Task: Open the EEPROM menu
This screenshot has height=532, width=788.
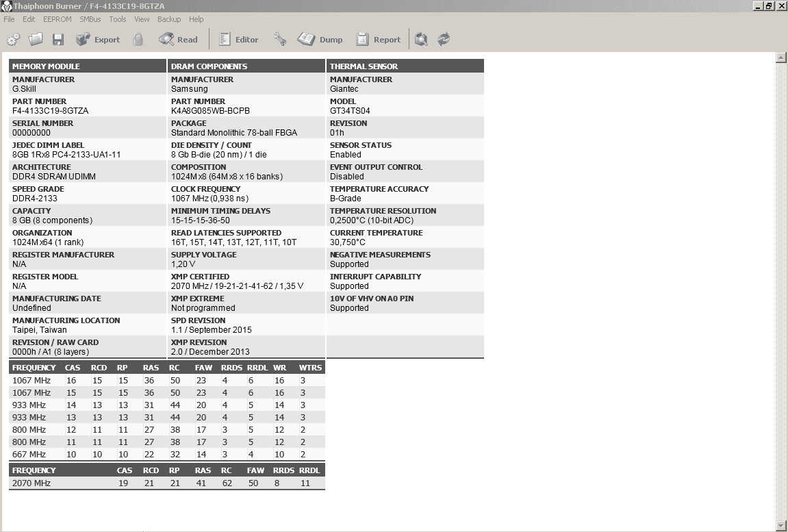Action: (58, 19)
